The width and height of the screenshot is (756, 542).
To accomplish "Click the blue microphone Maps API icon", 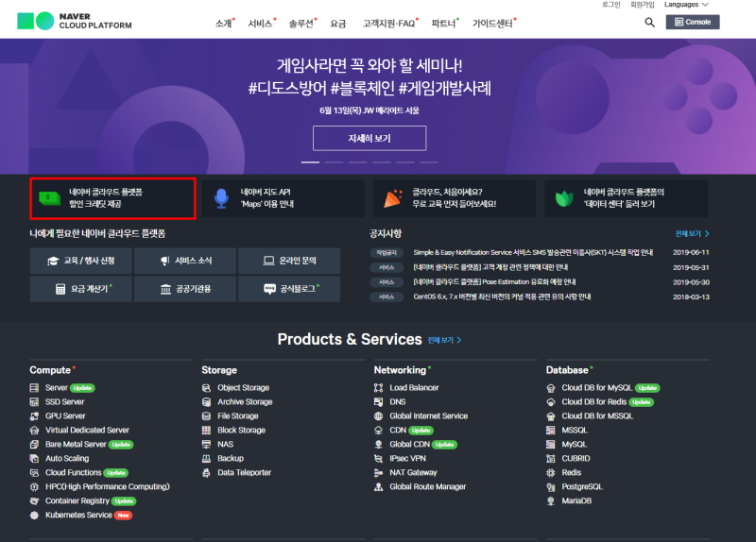I will click(221, 198).
